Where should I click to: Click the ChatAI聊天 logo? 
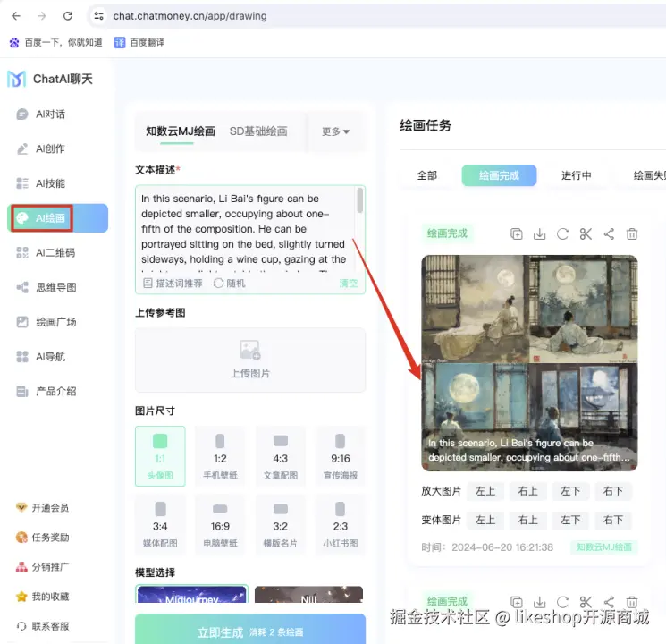50,79
